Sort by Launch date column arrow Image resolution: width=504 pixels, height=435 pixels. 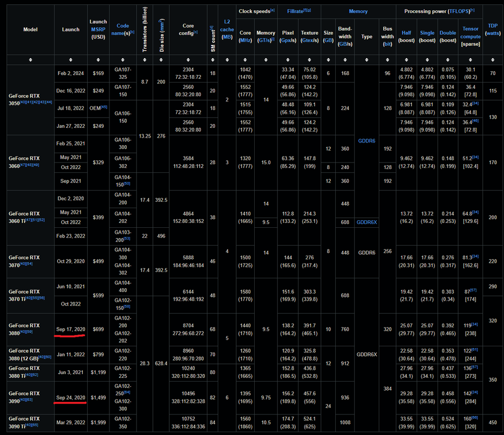71,60
